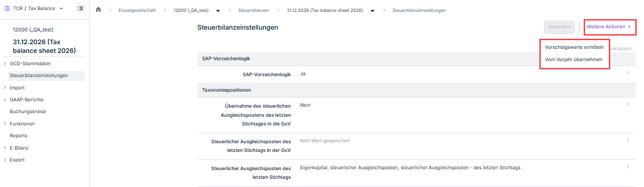Click the GCD-Stammdaten label
644x187 pixels.
click(x=30, y=63)
